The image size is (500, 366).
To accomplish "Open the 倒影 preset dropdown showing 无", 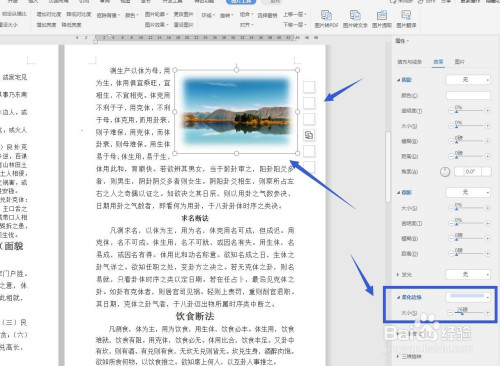I will [x=468, y=192].
